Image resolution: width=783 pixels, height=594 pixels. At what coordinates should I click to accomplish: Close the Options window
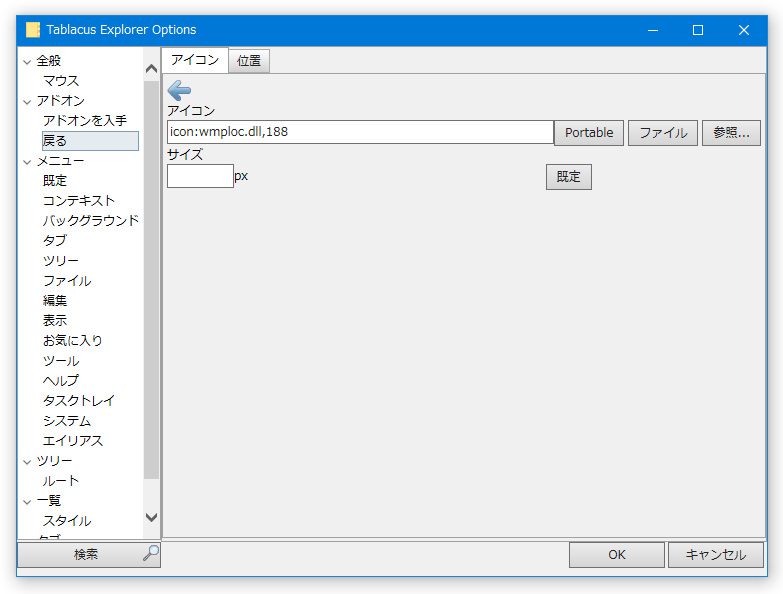pyautogui.click(x=744, y=30)
